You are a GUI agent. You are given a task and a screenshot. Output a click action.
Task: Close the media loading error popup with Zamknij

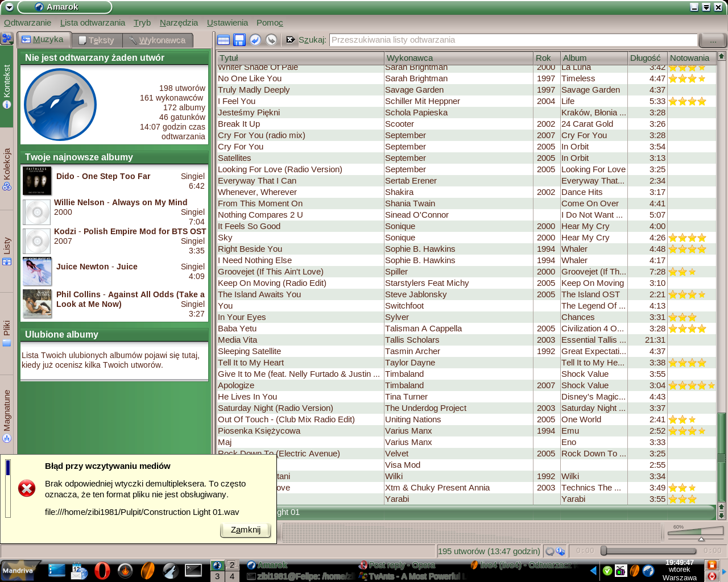tap(246, 530)
